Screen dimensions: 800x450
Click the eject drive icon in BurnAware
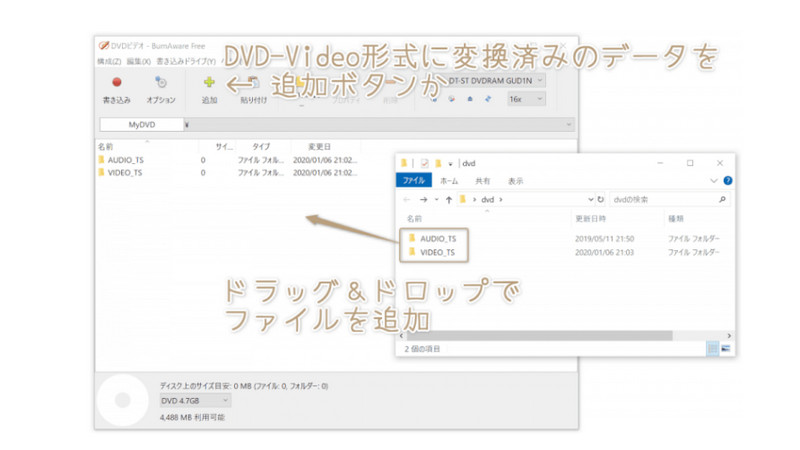point(470,99)
